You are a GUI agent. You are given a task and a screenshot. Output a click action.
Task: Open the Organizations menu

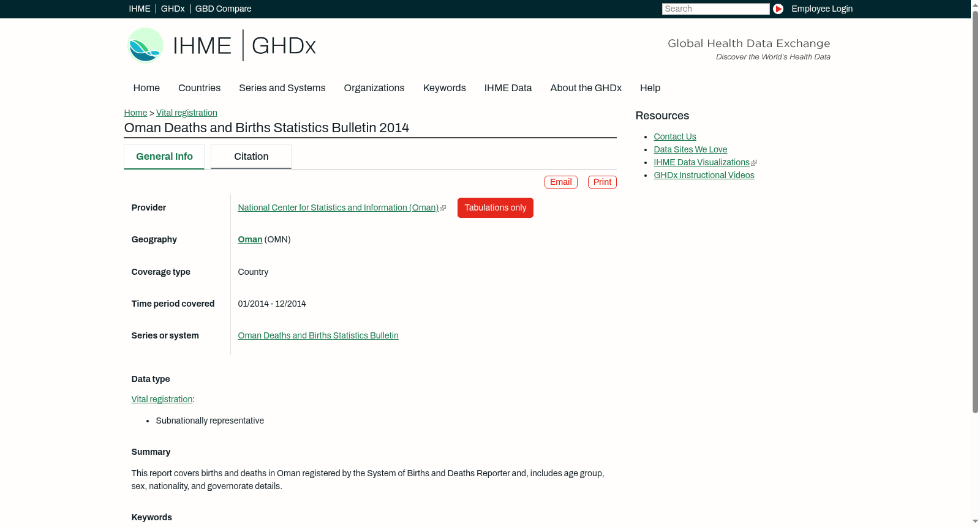pyautogui.click(x=374, y=88)
